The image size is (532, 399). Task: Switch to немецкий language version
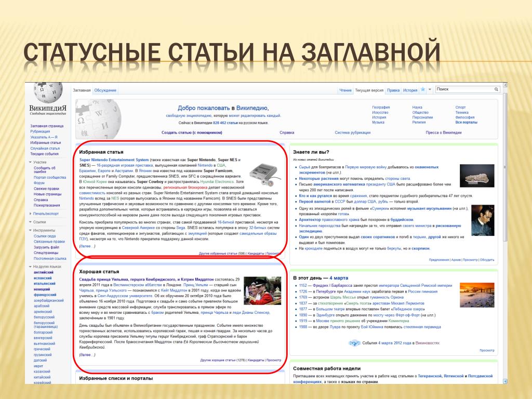42,289
